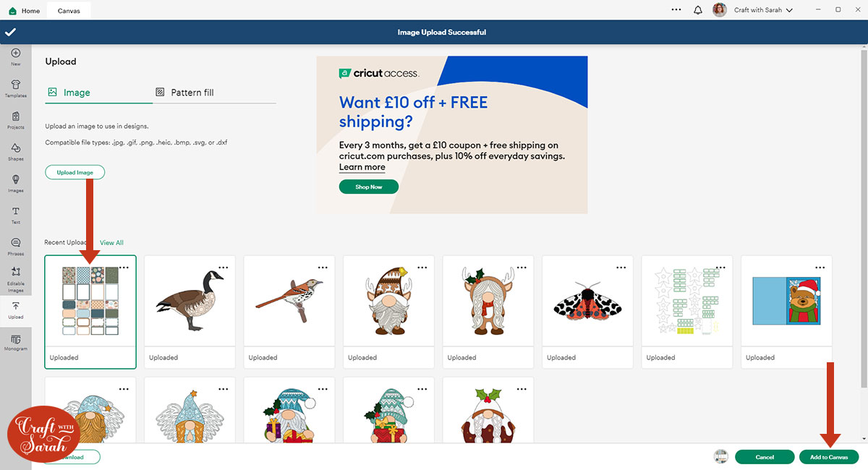This screenshot has width=868, height=470.
Task: Open the Editable Images sidebar icon
Action: 16,278
